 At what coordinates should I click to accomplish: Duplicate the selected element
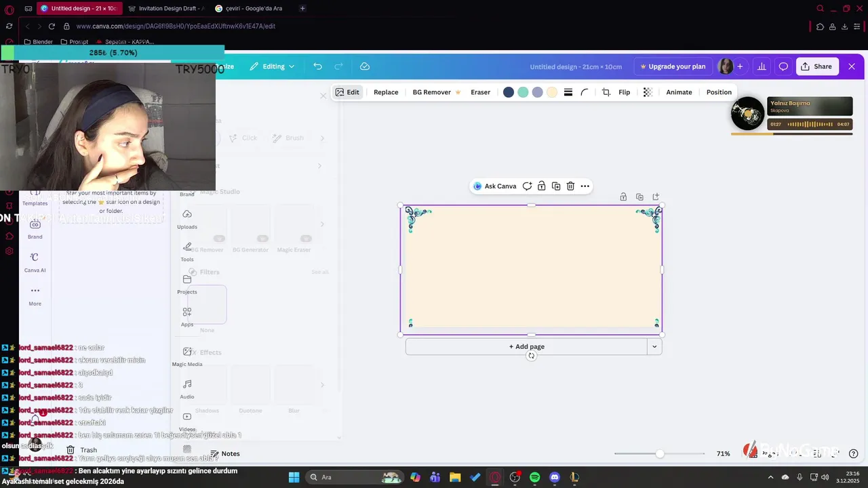556,186
